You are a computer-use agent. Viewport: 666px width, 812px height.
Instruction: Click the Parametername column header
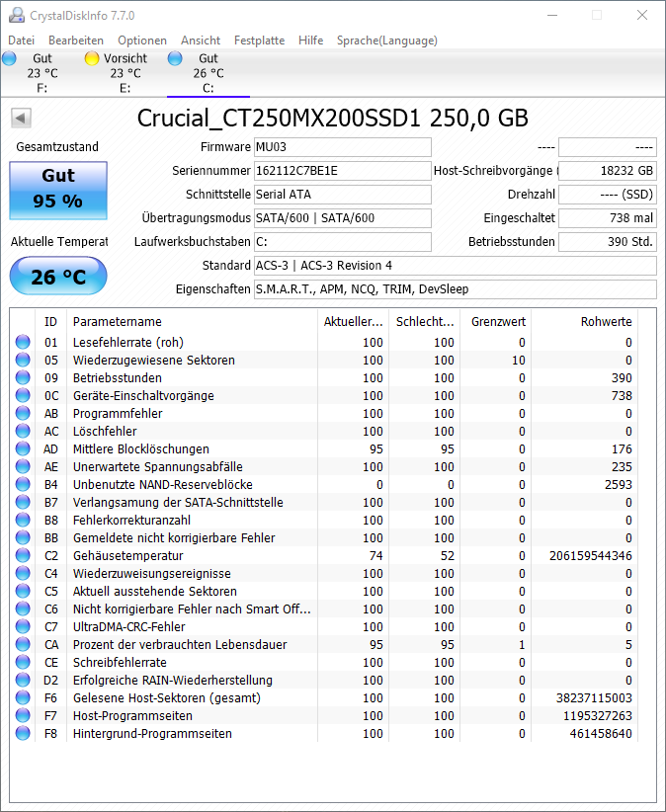click(x=192, y=322)
